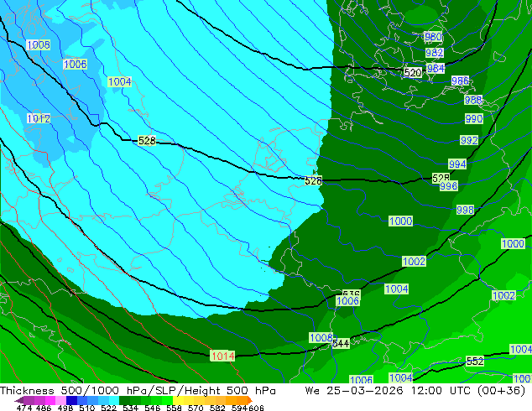Click the 544 height contour label
Viewport: 532px width, 411px height.
(341, 344)
